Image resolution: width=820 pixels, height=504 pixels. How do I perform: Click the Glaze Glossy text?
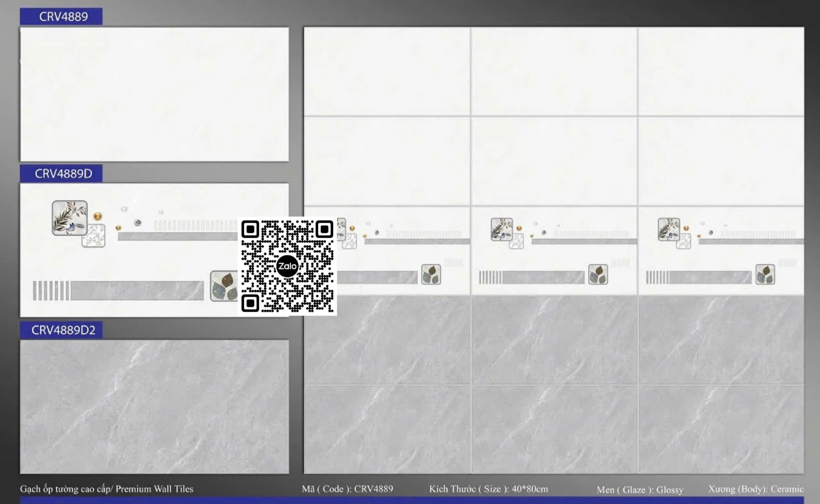(x=640, y=490)
